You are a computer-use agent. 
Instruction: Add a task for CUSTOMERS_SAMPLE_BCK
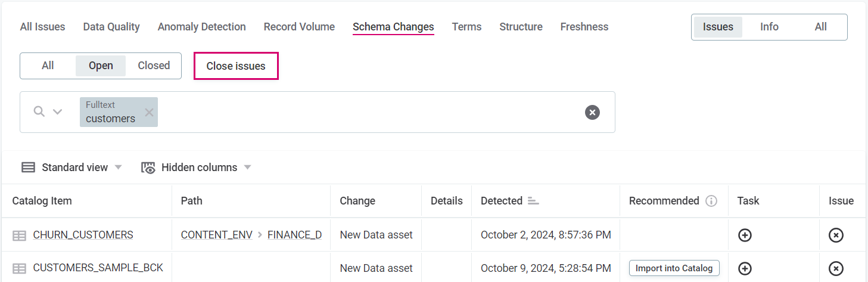click(745, 269)
